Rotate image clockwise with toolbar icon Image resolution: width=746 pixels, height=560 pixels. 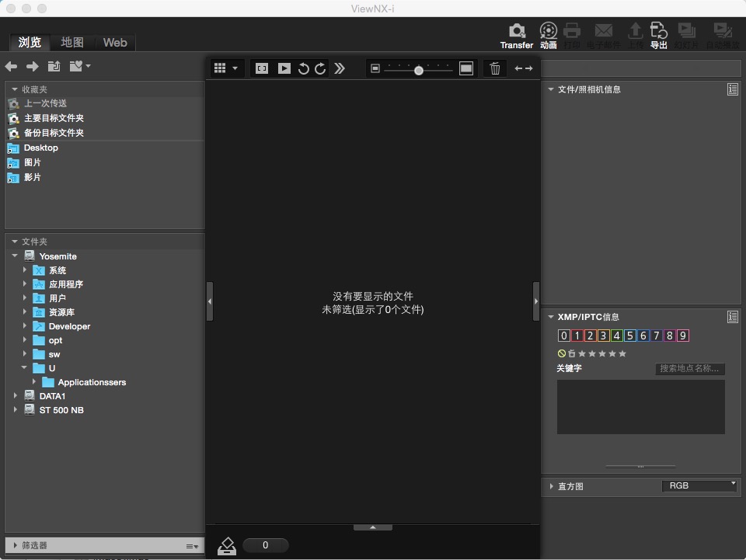coord(320,68)
